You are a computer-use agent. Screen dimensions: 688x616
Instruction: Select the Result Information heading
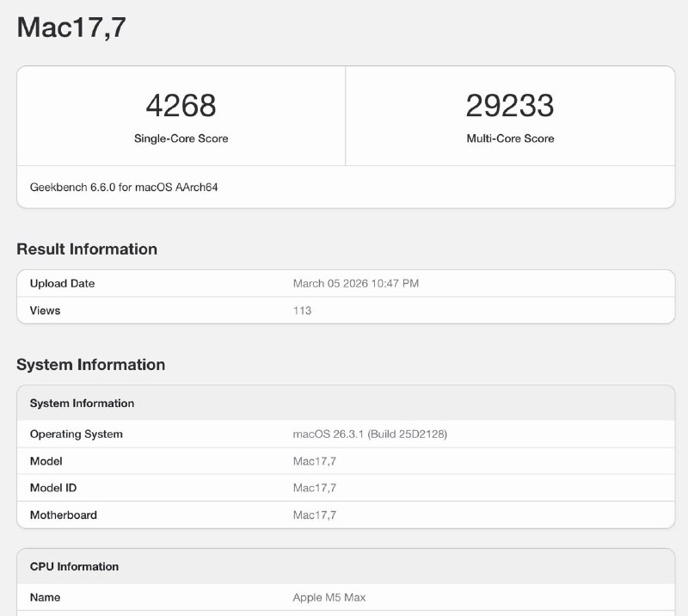coord(86,249)
